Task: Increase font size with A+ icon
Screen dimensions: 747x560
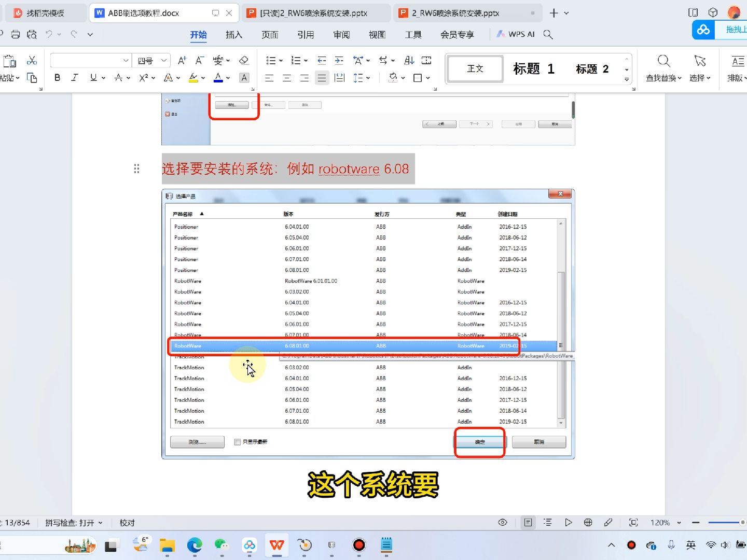Action: [x=182, y=61]
